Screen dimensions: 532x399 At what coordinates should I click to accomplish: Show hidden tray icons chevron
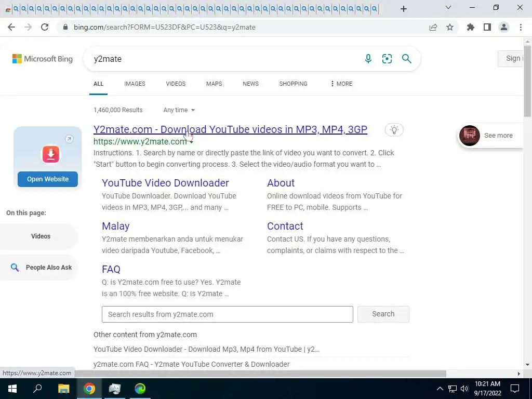440,389
